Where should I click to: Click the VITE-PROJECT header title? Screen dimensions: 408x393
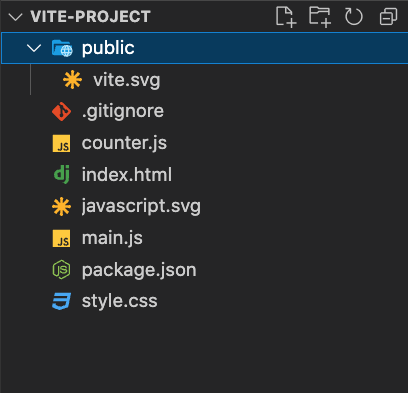point(90,17)
